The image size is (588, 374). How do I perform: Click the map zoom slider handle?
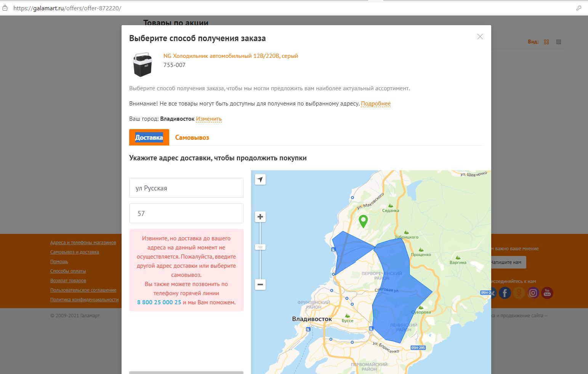[x=260, y=247]
